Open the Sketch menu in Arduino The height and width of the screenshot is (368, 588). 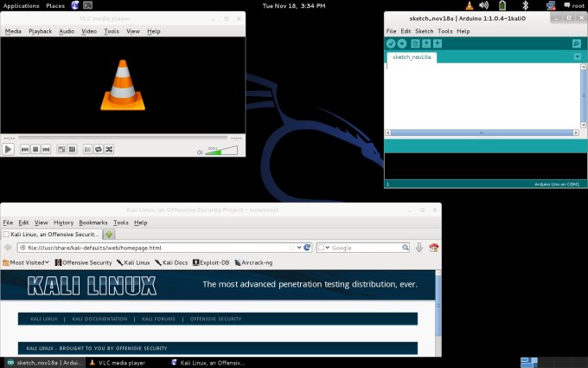coord(424,31)
